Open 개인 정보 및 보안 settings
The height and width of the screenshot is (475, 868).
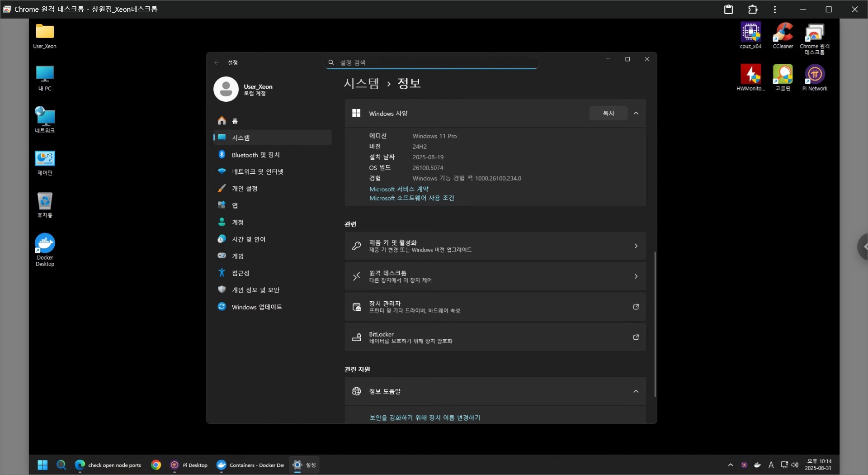[x=272, y=290]
